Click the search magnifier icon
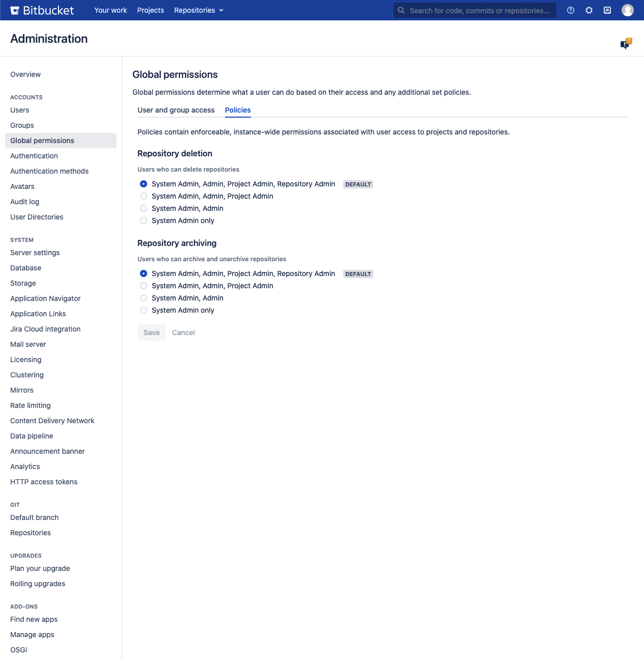This screenshot has height=659, width=644. [401, 10]
